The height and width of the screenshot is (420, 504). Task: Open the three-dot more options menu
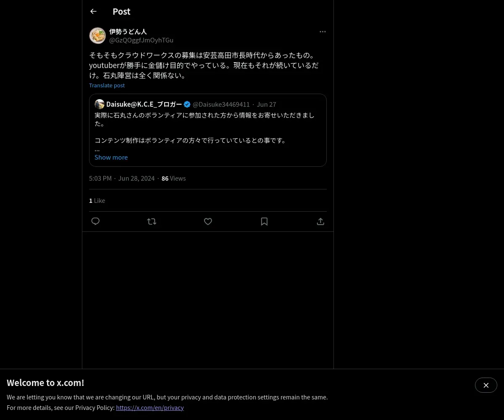point(323,31)
